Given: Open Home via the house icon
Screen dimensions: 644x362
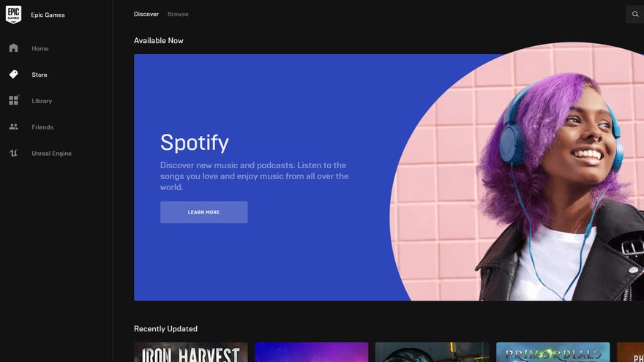Looking at the screenshot, I should point(13,48).
